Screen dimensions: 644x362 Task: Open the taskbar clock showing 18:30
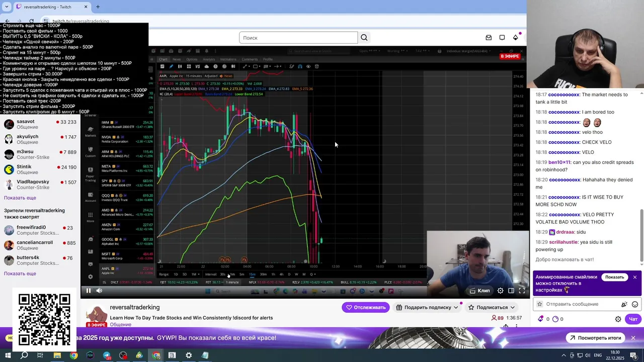pos(615,355)
